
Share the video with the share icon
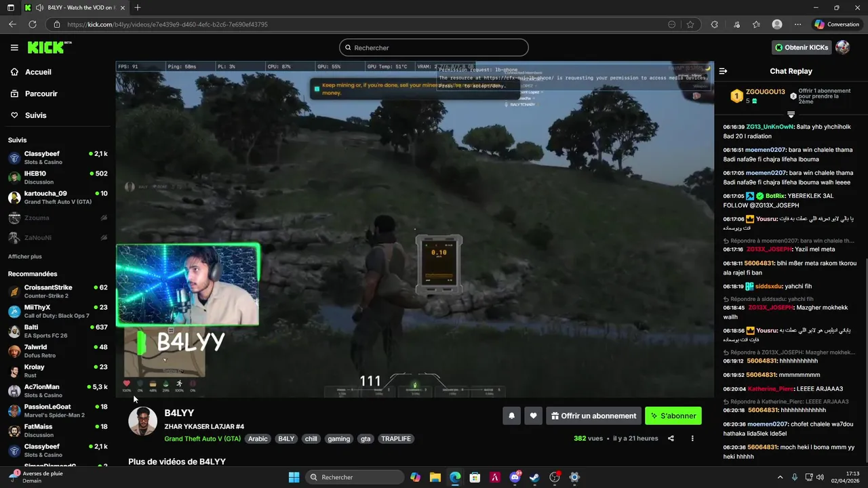coord(671,439)
